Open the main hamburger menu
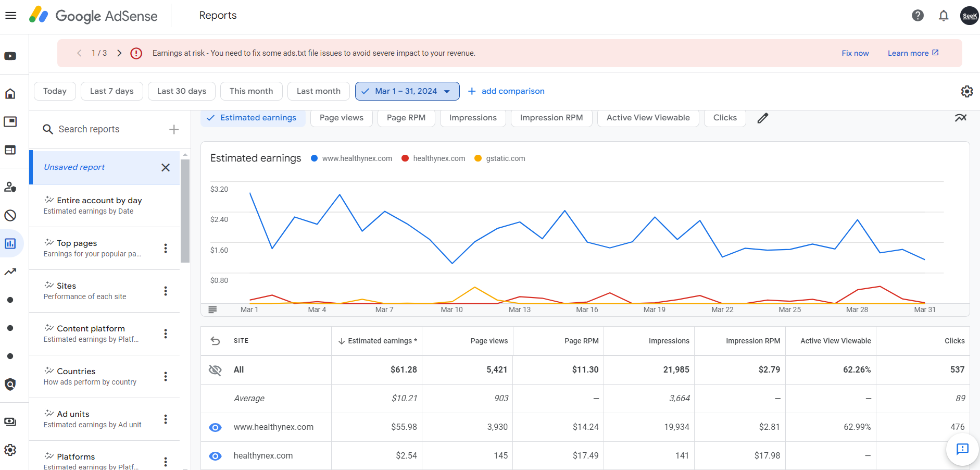This screenshot has width=980, height=470. point(10,16)
